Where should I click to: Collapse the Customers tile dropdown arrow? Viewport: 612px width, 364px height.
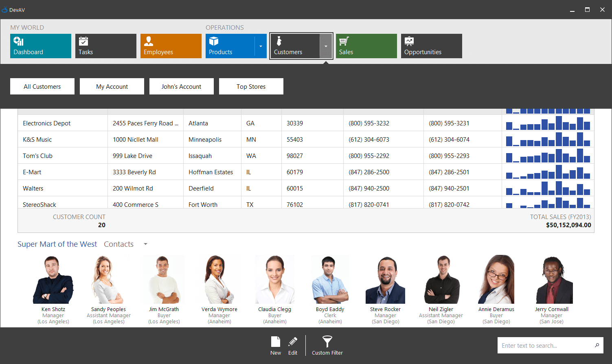click(x=326, y=46)
